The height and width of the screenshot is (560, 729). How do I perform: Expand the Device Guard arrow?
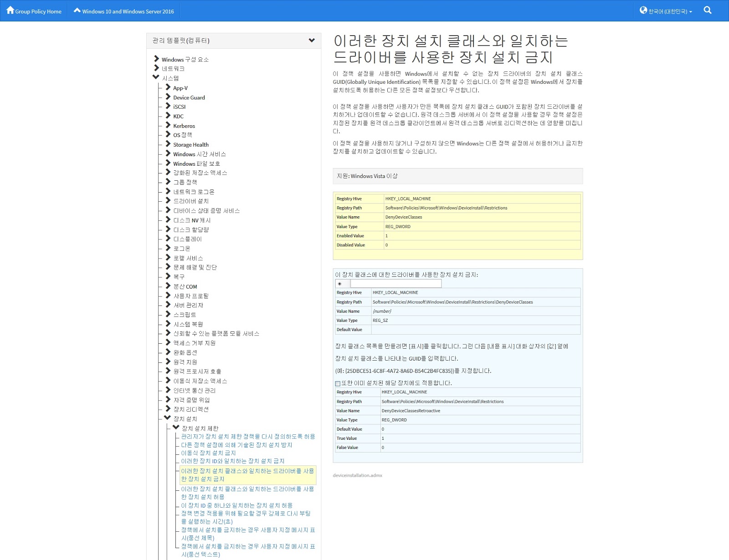pos(168,97)
